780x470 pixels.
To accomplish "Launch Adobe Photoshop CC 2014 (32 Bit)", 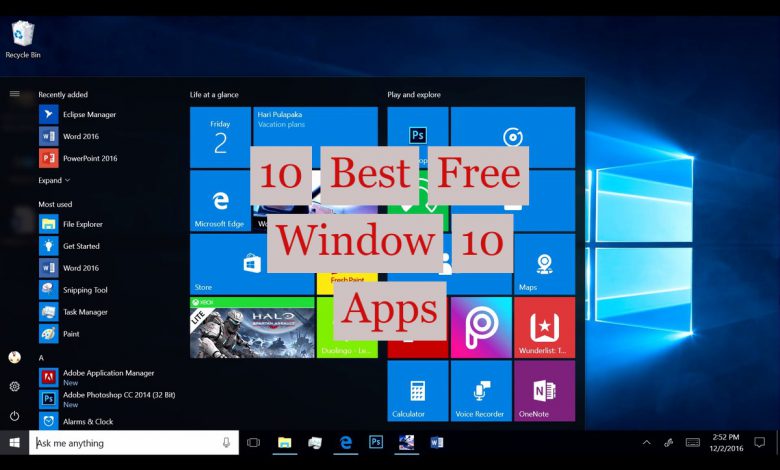I will pyautogui.click(x=107, y=399).
